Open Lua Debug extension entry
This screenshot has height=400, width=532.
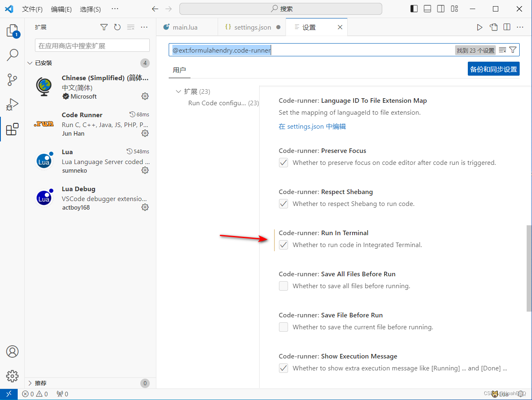(x=91, y=198)
